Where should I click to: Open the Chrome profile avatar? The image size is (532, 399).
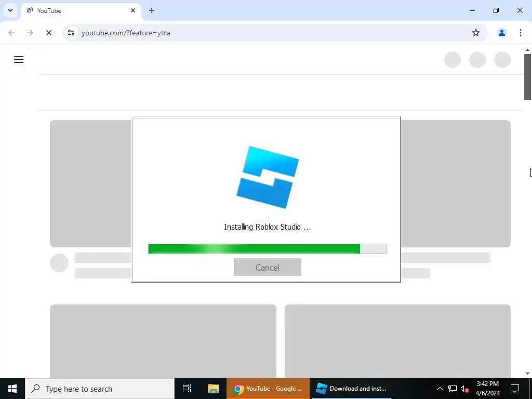pyautogui.click(x=501, y=33)
